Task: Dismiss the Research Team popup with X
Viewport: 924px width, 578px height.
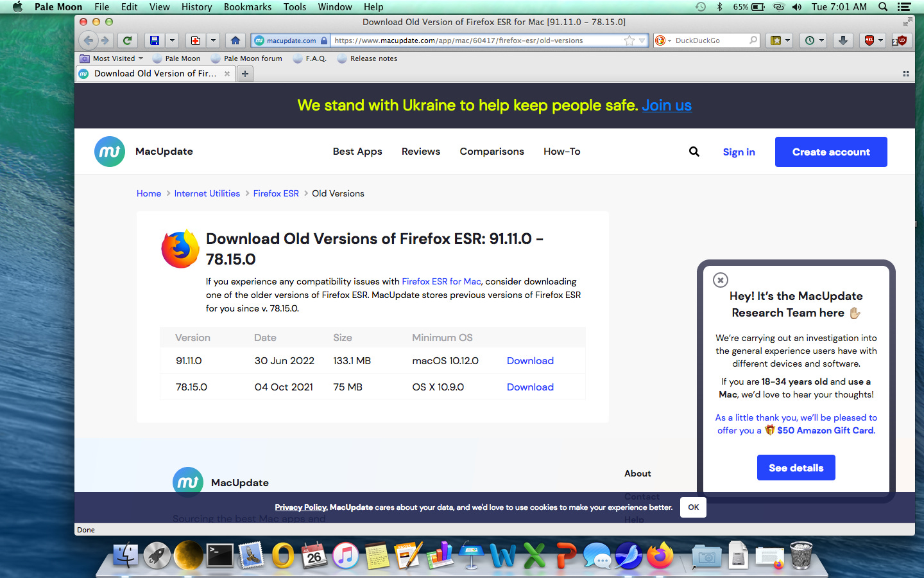Action: click(721, 280)
